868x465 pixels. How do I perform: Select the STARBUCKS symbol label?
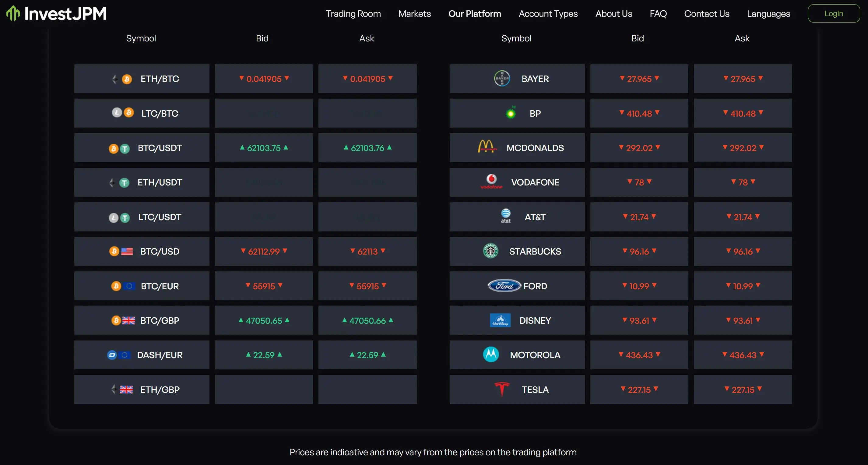535,251
